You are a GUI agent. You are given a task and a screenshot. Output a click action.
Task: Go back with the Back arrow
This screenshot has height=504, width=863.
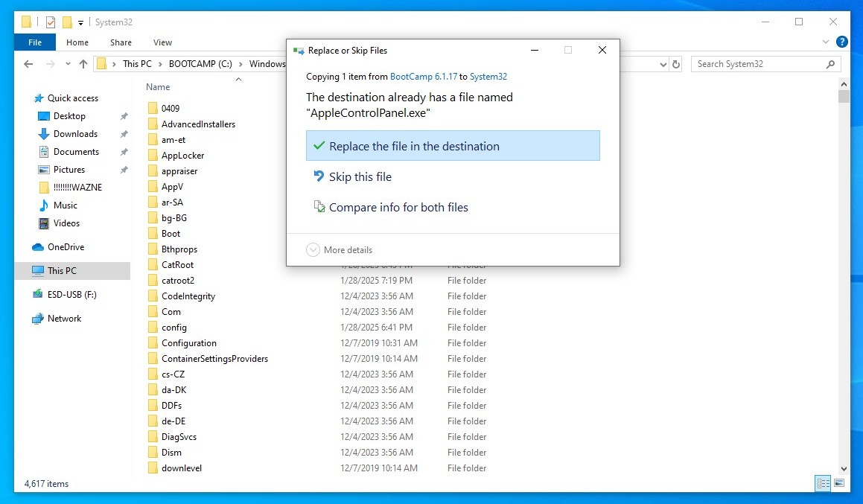click(28, 64)
